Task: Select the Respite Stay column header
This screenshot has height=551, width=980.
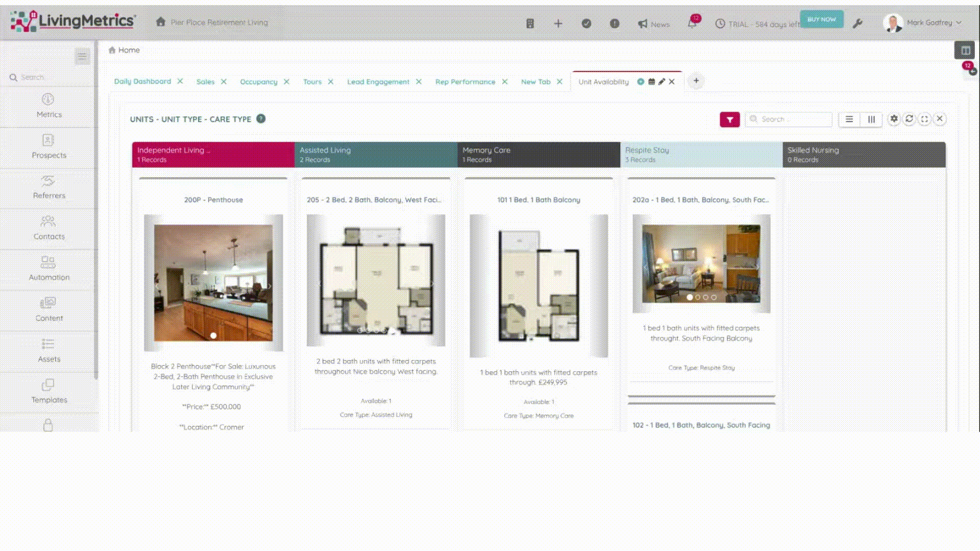Action: (x=701, y=155)
